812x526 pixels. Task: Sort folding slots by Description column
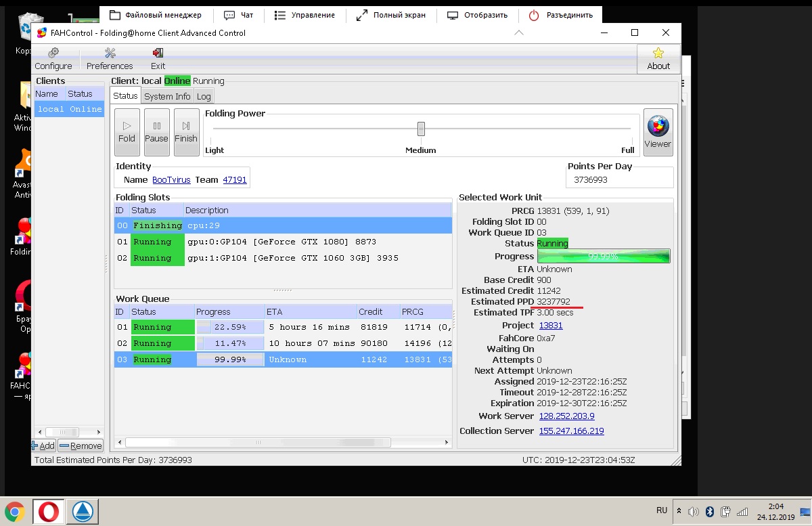[317, 211]
